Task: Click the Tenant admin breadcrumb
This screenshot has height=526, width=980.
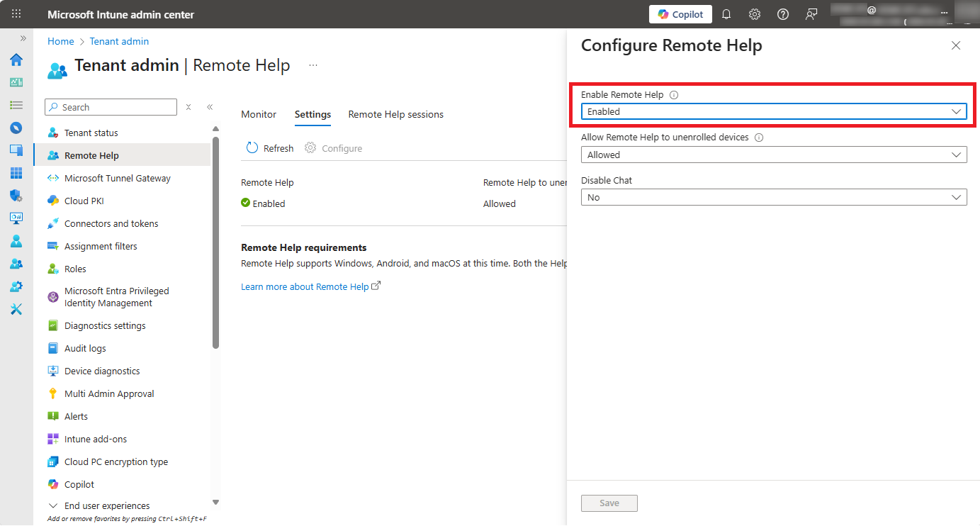Action: click(x=119, y=41)
